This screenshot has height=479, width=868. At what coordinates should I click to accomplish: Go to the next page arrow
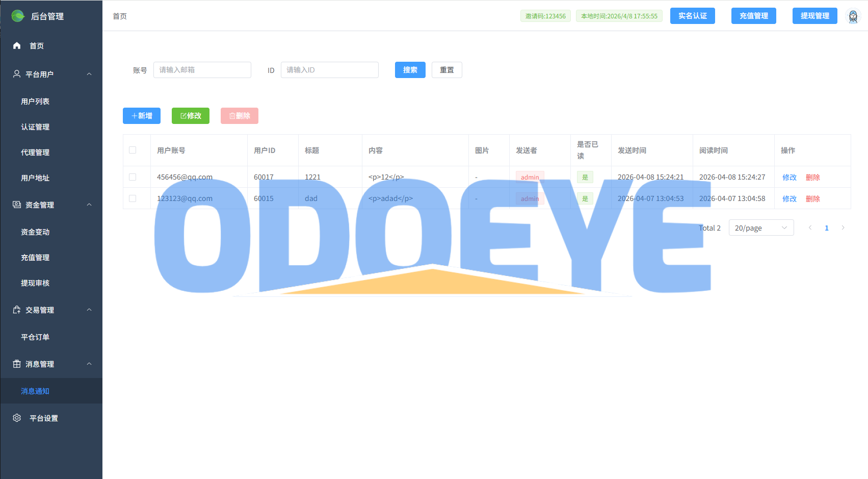(843, 228)
